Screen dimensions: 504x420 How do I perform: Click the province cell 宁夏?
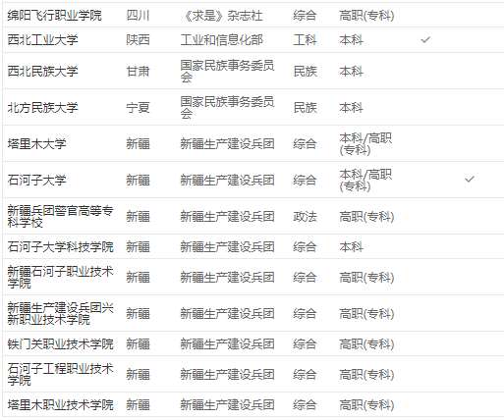[x=138, y=107]
